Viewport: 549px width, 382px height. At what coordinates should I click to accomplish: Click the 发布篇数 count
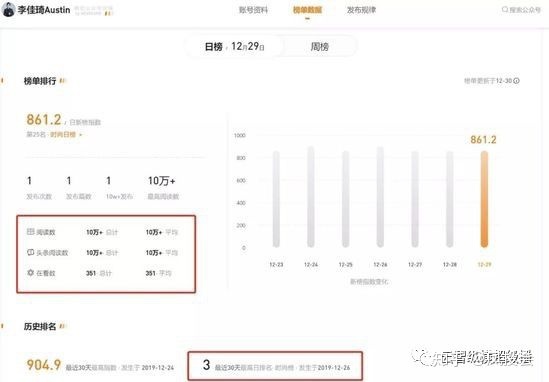69,181
